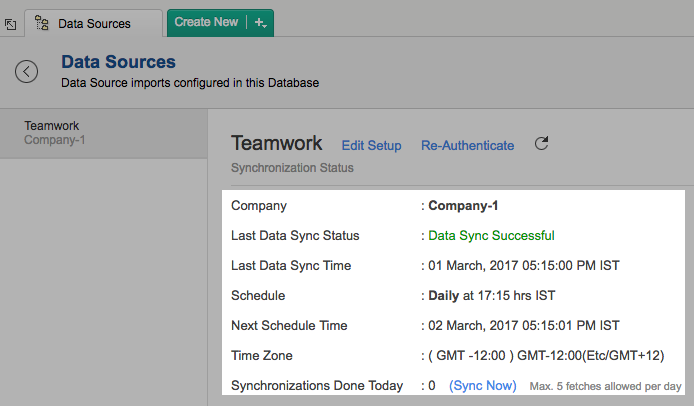
Task: Click the tree icon on Data Sources tab
Action: (x=42, y=23)
